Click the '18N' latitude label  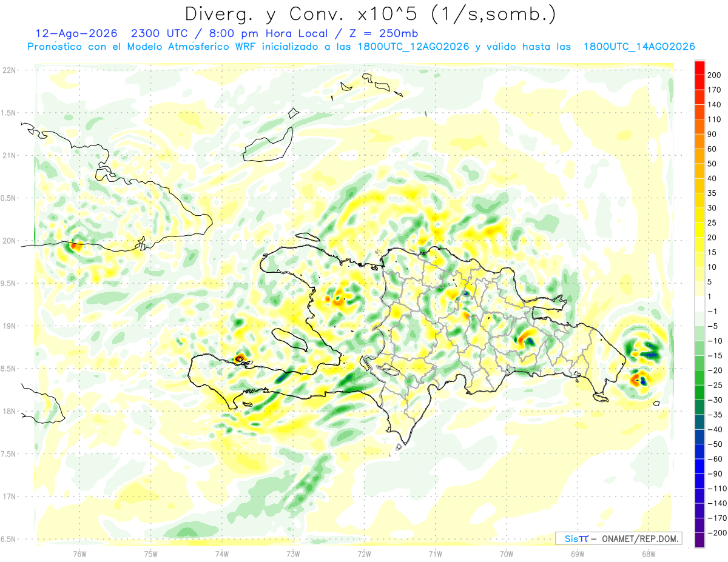coord(8,411)
